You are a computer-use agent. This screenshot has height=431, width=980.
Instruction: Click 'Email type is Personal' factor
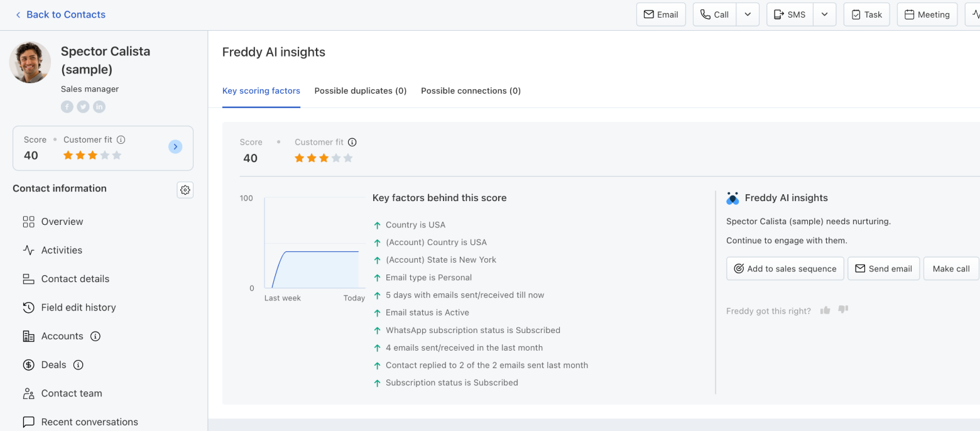[x=428, y=278]
